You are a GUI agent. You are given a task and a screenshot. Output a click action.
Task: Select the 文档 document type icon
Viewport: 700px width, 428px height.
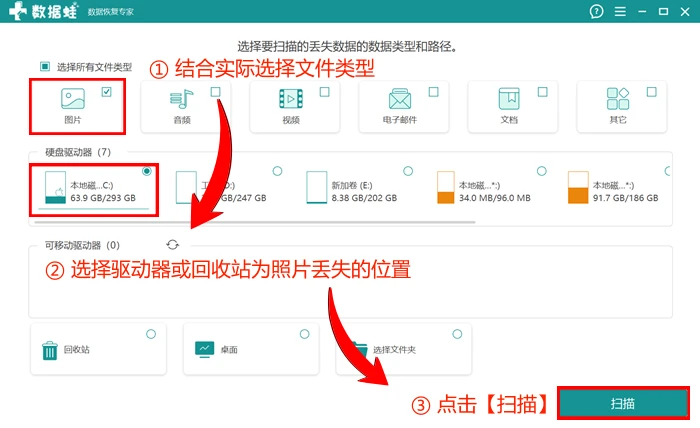pyautogui.click(x=509, y=99)
